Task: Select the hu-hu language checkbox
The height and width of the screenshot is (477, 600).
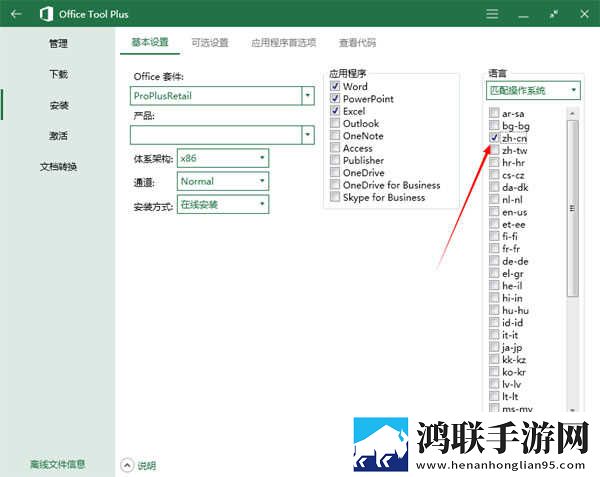Action: [x=494, y=310]
